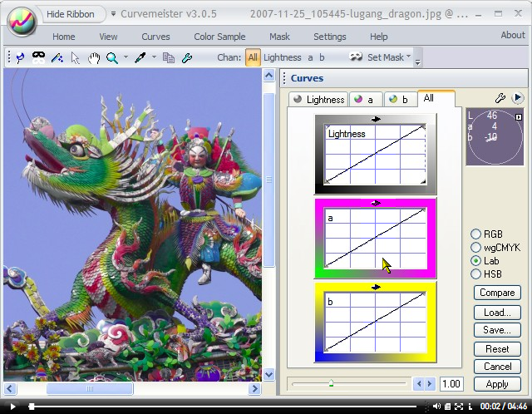
Task: Play the video with the play button
Action: click(x=12, y=407)
